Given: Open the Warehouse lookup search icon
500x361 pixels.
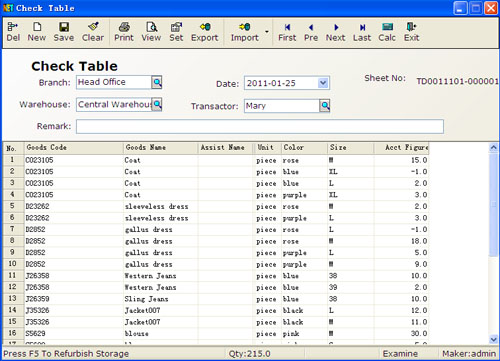Looking at the screenshot, I should 157,104.
